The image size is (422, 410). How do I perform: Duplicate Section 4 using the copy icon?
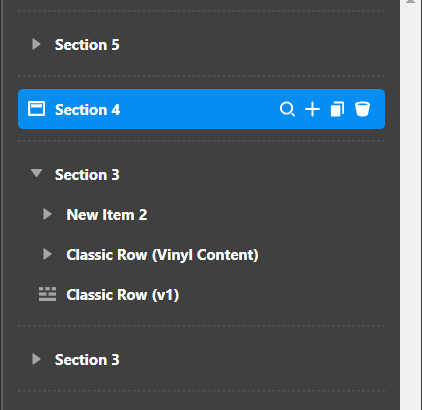click(337, 109)
